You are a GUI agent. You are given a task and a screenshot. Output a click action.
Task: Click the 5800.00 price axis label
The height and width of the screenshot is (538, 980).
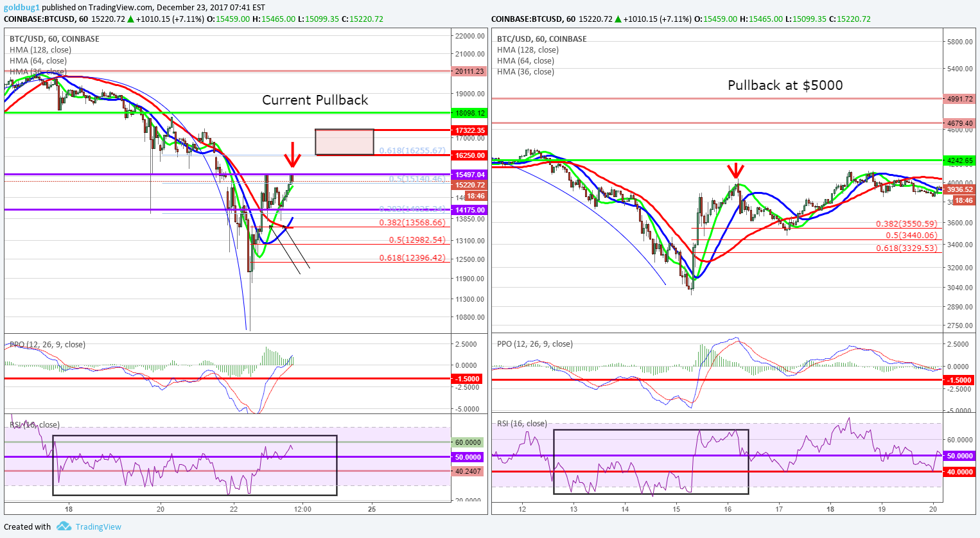(x=959, y=42)
